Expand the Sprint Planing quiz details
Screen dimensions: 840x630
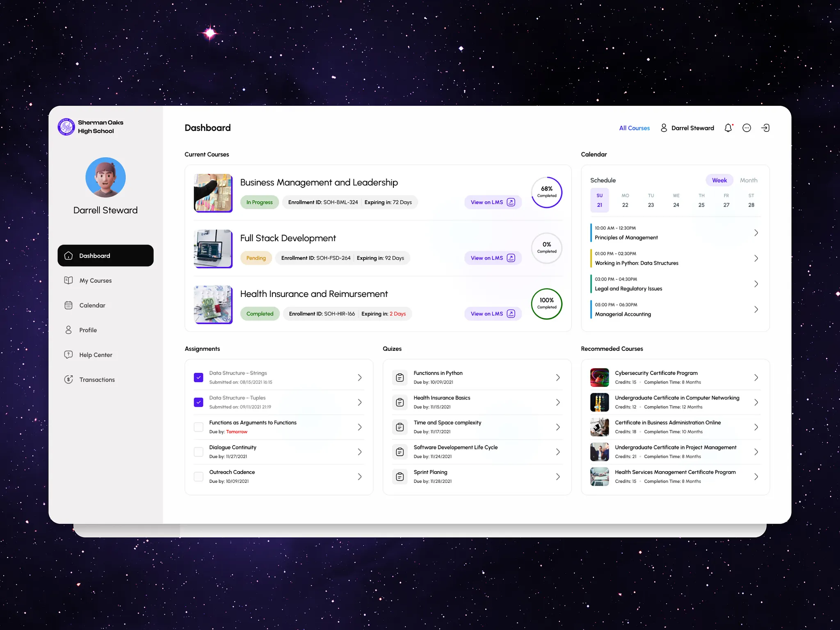[x=558, y=476]
